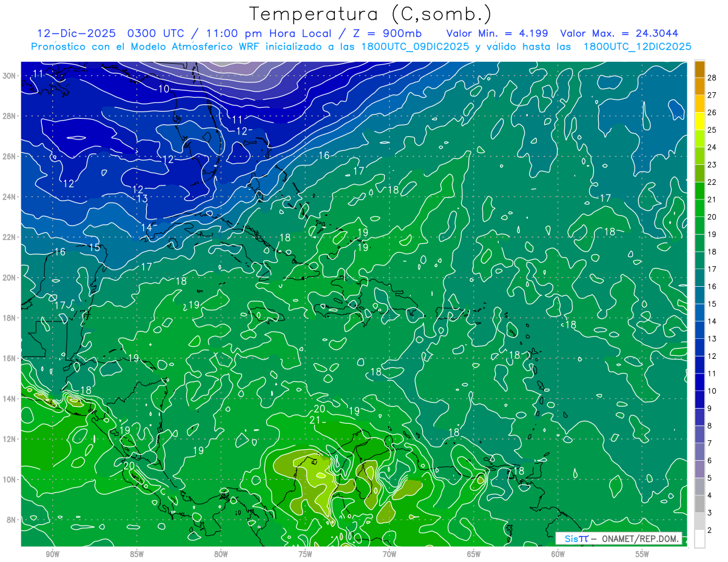
Task: Click the '85W' longitude label
Action: click(137, 555)
